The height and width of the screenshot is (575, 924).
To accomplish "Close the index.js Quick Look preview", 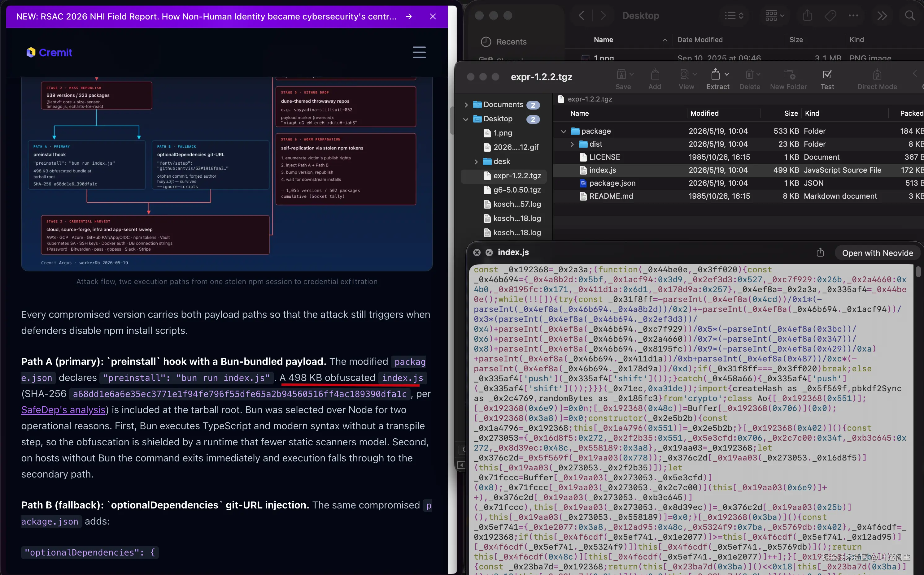I will pos(477,253).
